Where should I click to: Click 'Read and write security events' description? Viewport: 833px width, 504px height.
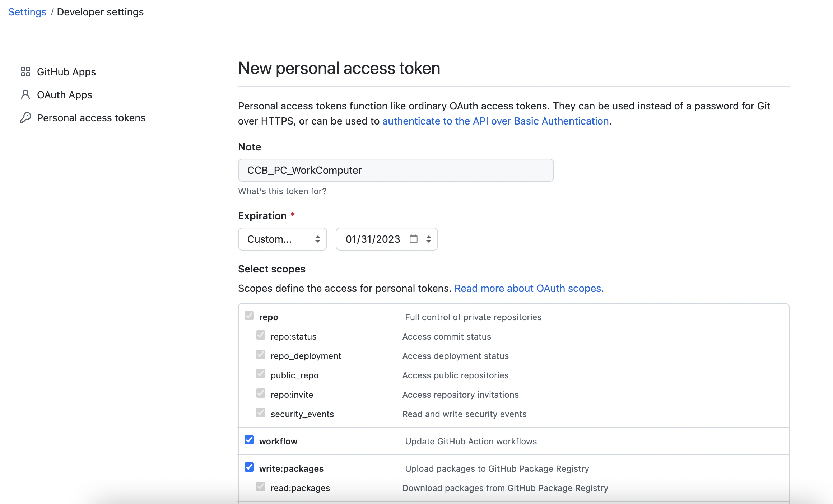click(x=464, y=414)
